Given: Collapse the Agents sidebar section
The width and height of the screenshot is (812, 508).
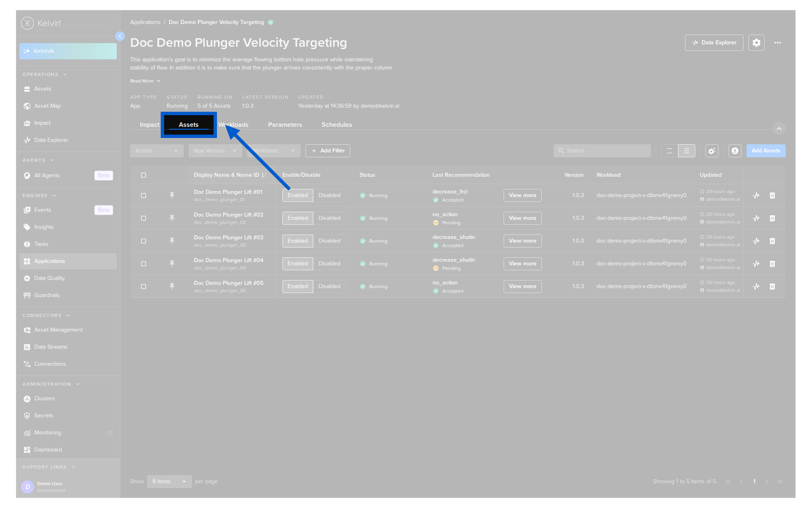Looking at the screenshot, I should (38, 160).
